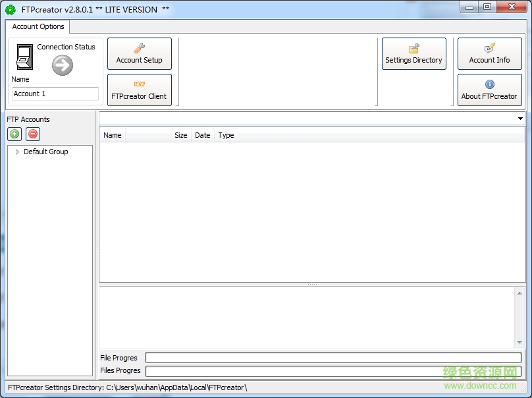Click the Size column header
The image size is (532, 398).
[180, 135]
